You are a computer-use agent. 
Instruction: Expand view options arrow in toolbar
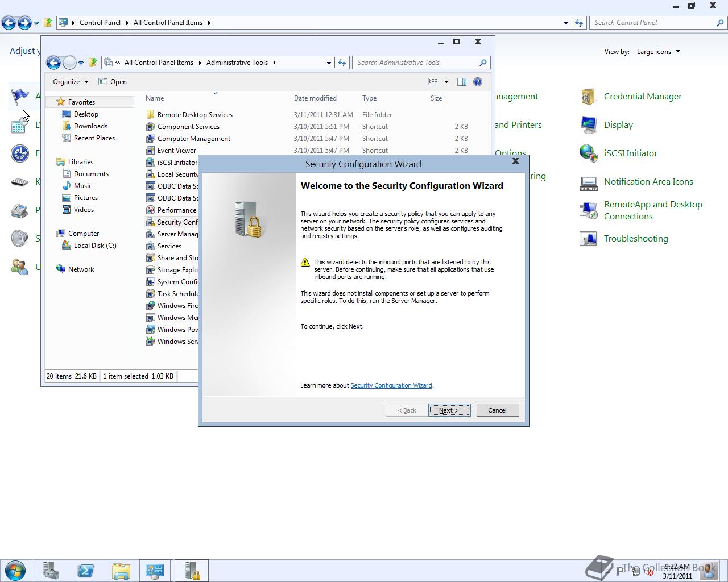[x=446, y=82]
